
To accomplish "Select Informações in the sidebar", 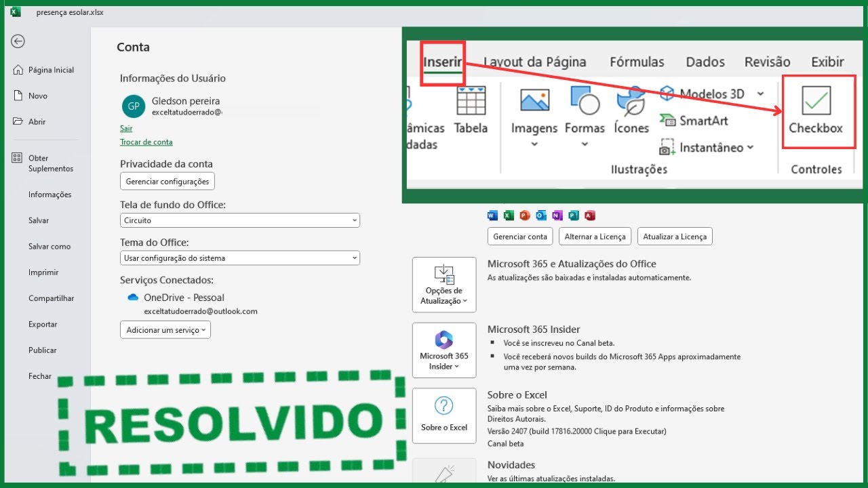I will 50,195.
